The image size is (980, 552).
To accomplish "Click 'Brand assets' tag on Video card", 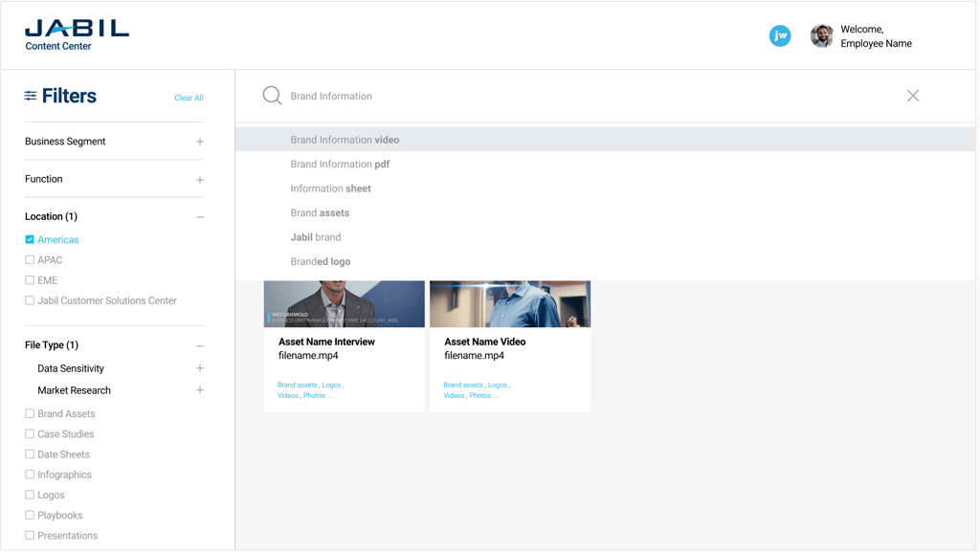I will [463, 386].
